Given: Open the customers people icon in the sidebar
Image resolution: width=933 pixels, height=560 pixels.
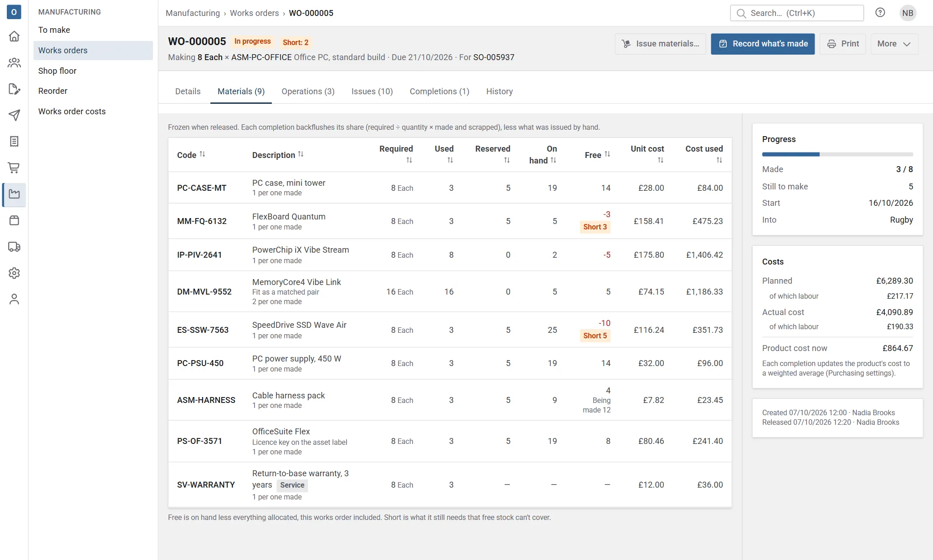Looking at the screenshot, I should 14,62.
